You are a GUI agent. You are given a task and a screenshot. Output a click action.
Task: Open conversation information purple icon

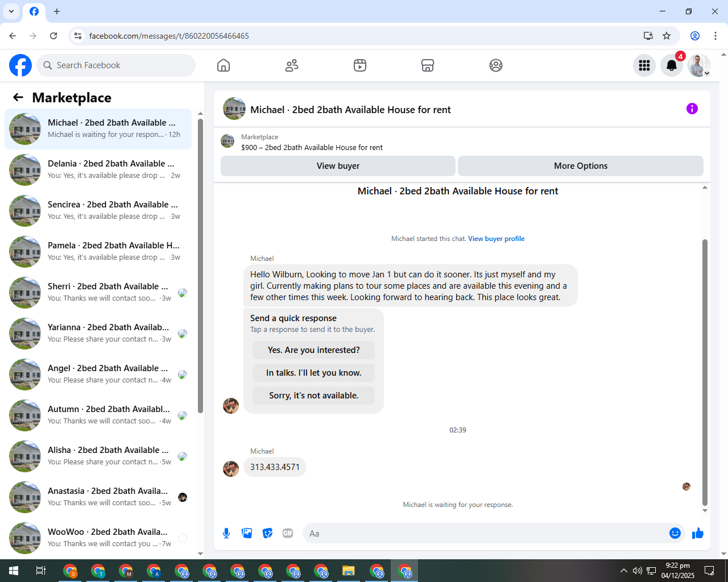pos(692,109)
